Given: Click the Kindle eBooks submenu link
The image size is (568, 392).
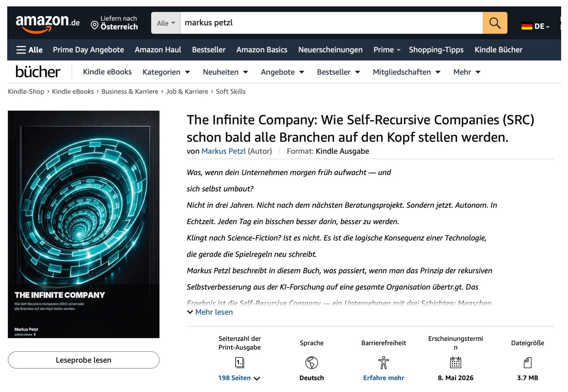Looking at the screenshot, I should click(107, 72).
